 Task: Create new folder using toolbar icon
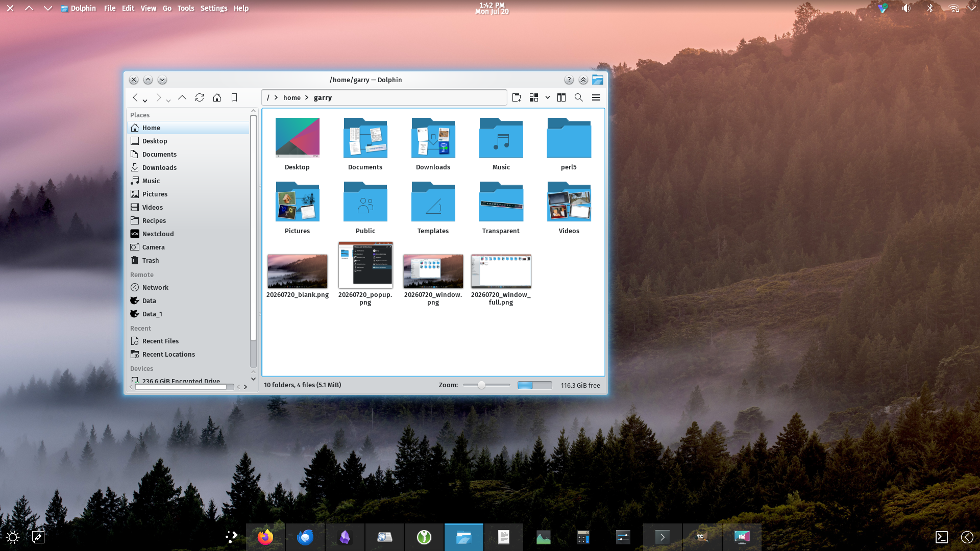coord(517,97)
